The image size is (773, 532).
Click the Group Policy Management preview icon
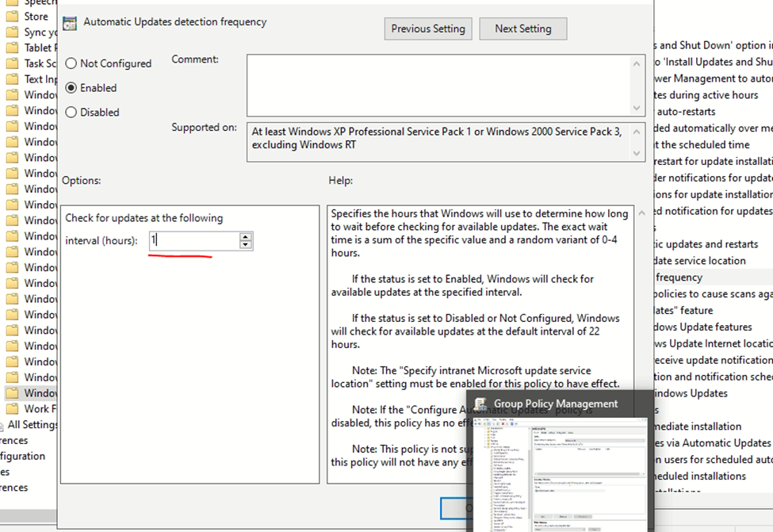tap(480, 404)
